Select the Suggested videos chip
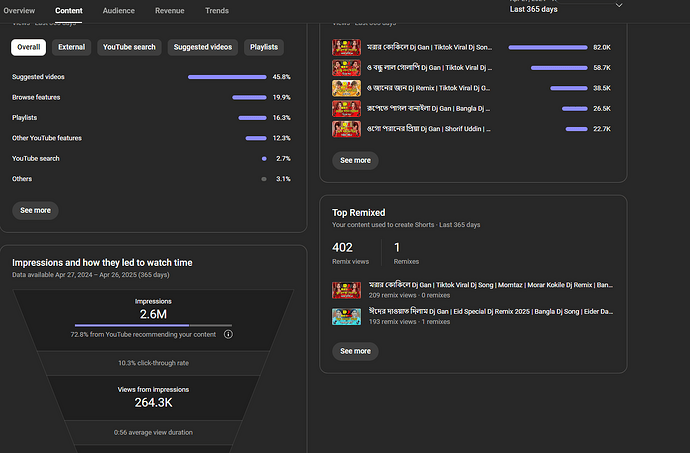 pyautogui.click(x=203, y=47)
